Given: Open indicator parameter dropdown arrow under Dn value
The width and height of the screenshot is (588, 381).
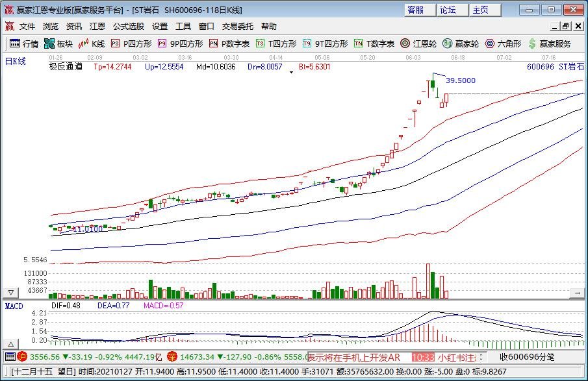Looking at the screenshot, I should click(291, 72).
